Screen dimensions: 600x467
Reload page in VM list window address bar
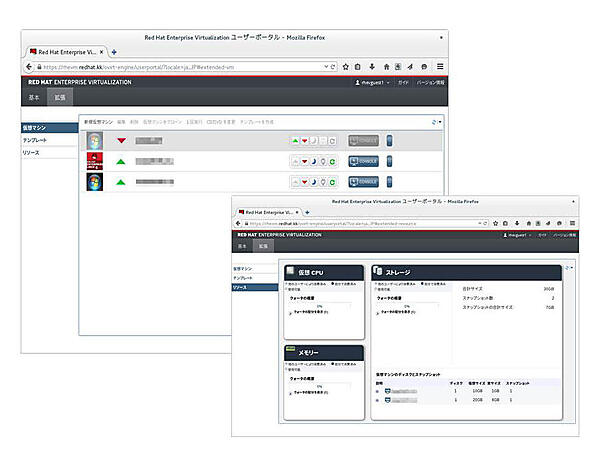tap(333, 67)
